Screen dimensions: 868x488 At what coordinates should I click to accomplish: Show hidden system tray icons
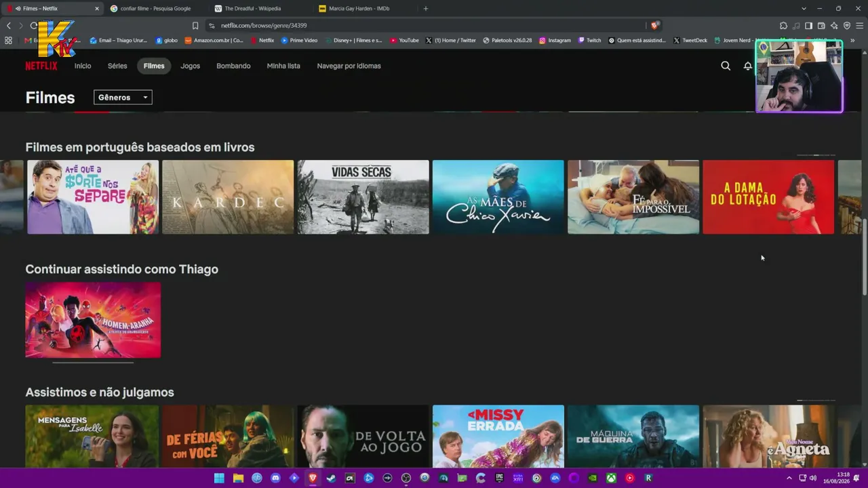(x=789, y=478)
